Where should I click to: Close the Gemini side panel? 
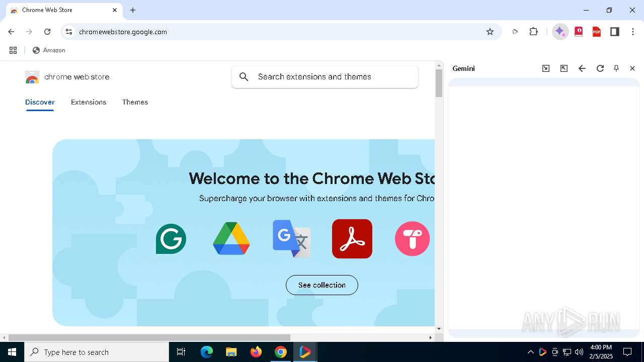pos(632,68)
